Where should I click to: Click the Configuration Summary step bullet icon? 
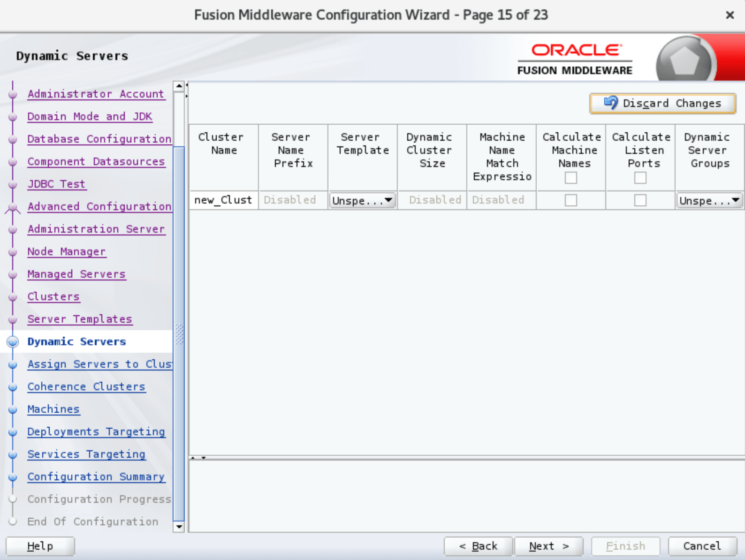(x=13, y=477)
